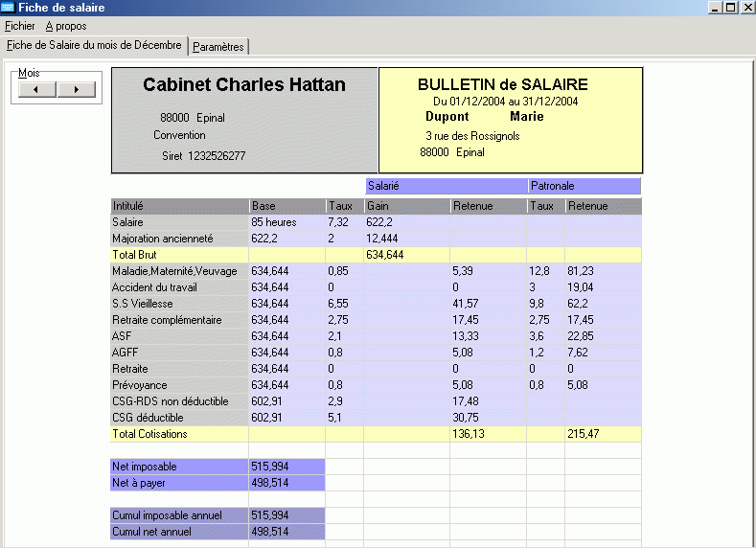
Task: Go to previous month arrow button
Action: tap(37, 90)
